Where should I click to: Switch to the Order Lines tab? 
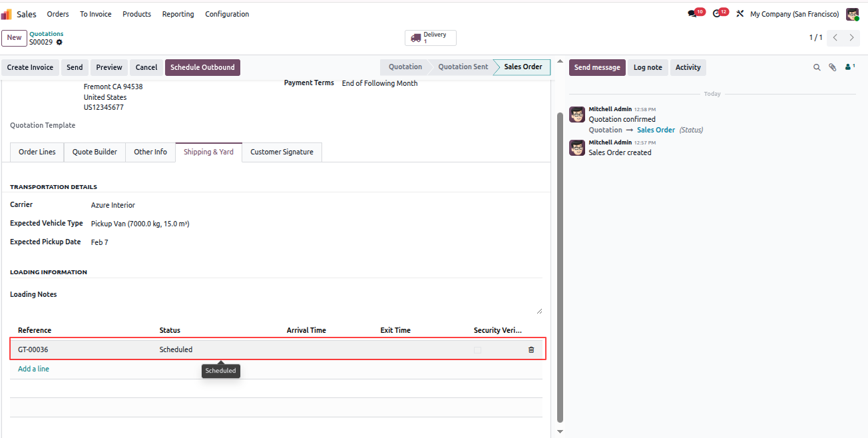point(37,152)
